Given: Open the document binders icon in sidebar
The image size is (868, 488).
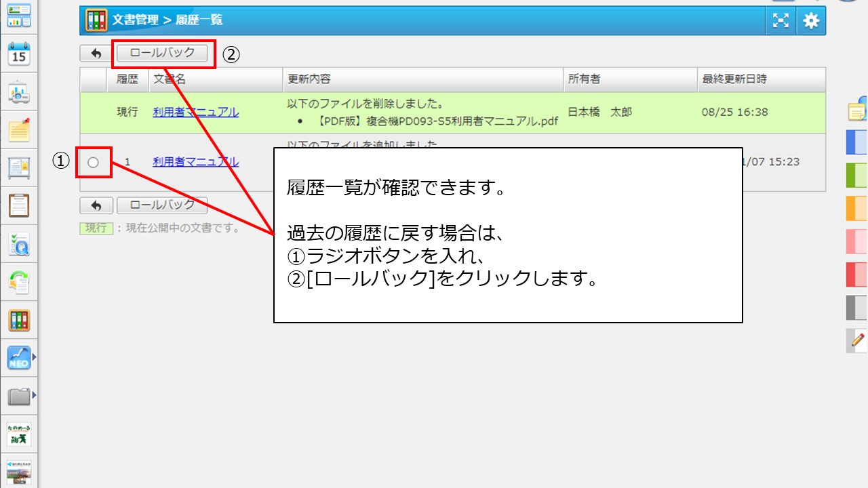Looking at the screenshot, I should [x=19, y=321].
